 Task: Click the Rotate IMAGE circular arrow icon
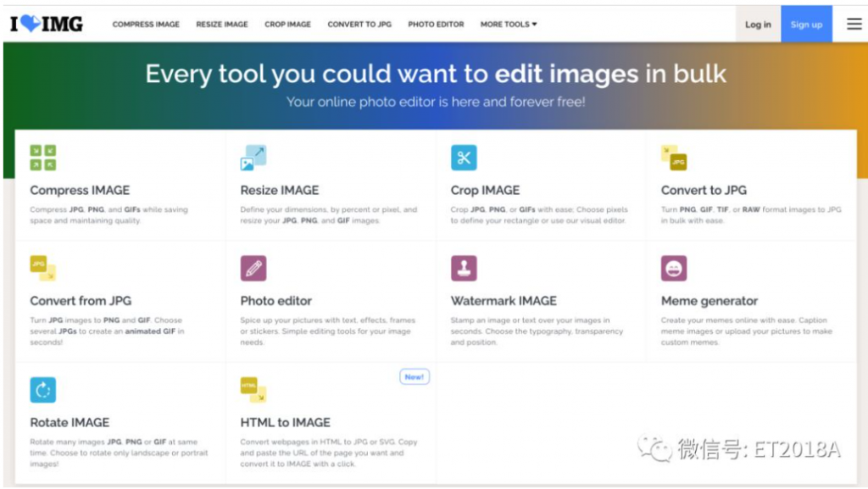pyautogui.click(x=42, y=390)
